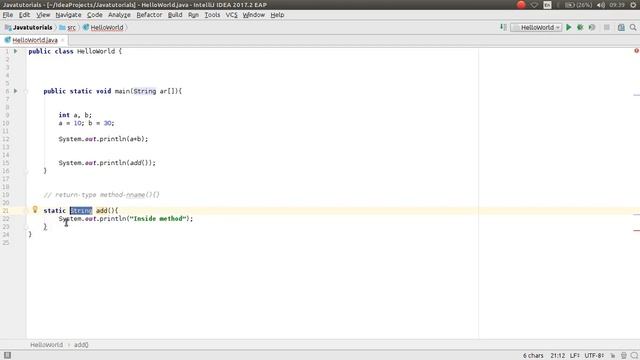640x360 pixels.
Task: Click the intention lightbulb on line 21
Action: (x=35, y=210)
